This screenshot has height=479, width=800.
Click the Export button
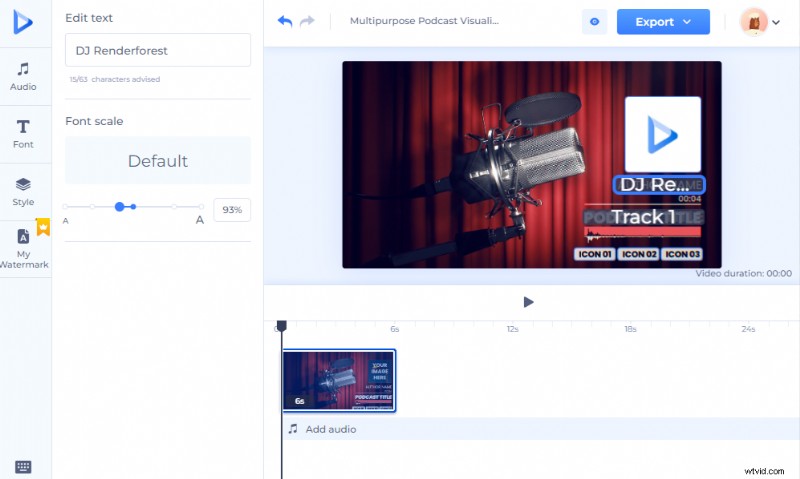click(x=663, y=22)
